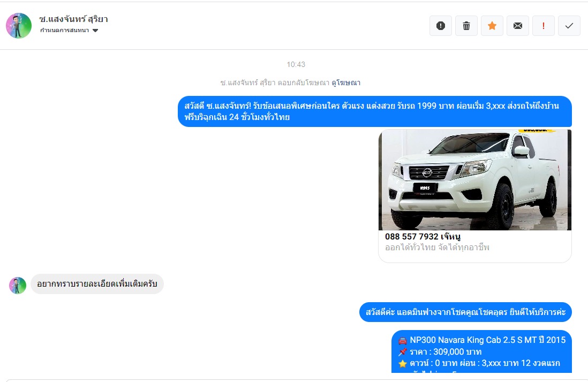The width and height of the screenshot is (588, 382).
Task: Open the white Nissan pickup ad image
Action: coord(475,179)
